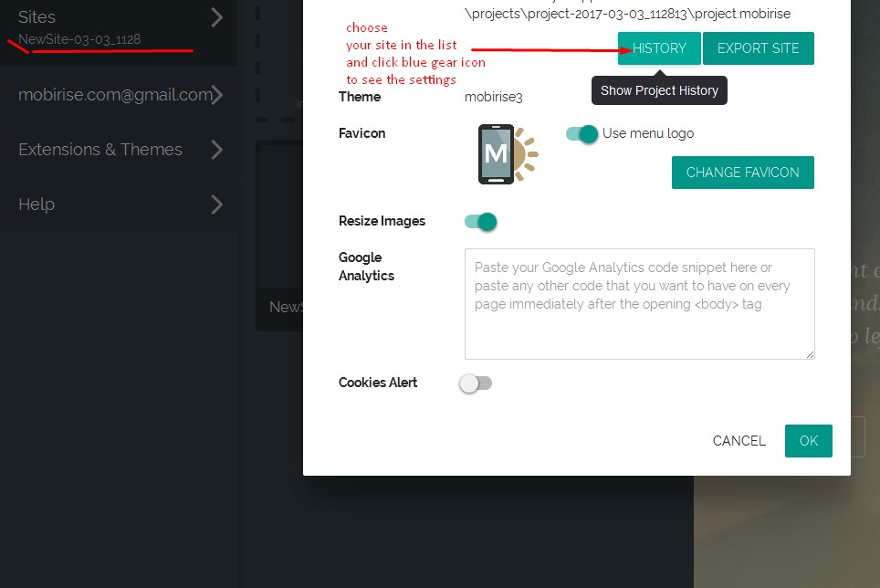Disable the Resize Images switch
The height and width of the screenshot is (588, 880).
480,221
